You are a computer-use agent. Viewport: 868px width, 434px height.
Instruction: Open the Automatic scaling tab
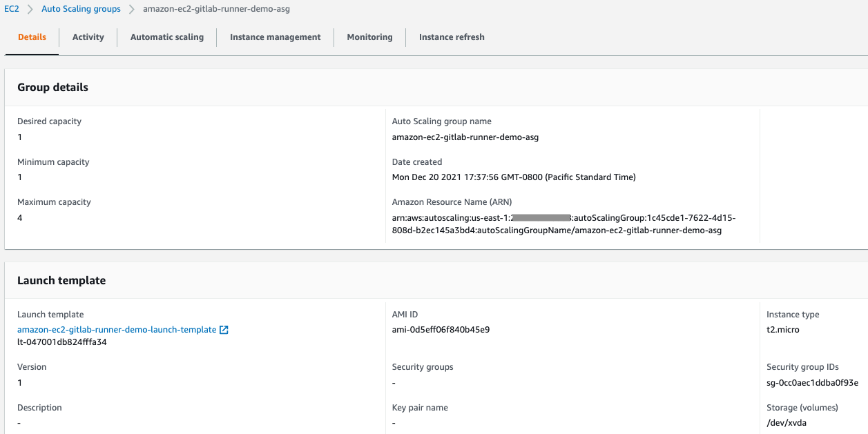[166, 37]
